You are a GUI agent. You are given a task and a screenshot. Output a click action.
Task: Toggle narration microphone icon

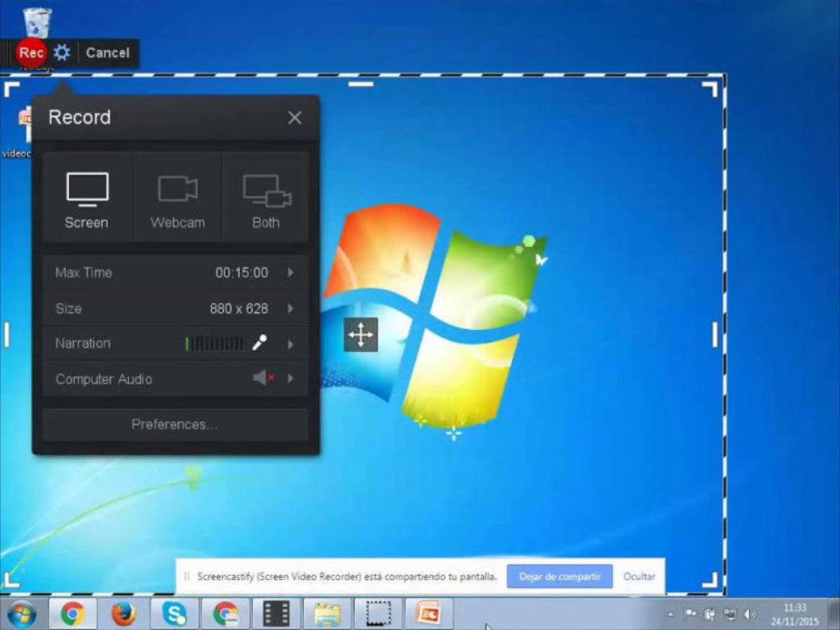260,342
